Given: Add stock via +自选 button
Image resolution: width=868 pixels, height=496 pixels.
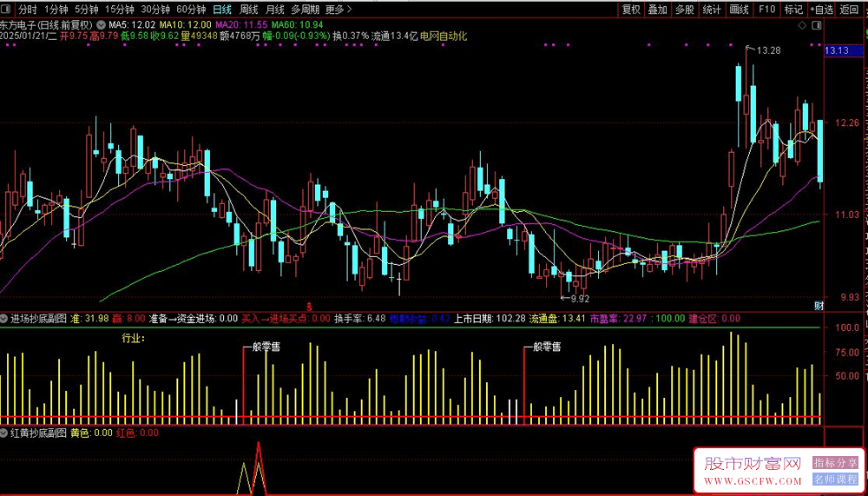Looking at the screenshot, I should click(821, 10).
